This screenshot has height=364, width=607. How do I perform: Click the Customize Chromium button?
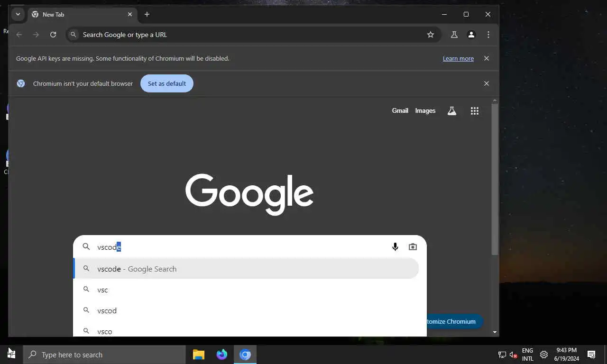point(454,321)
